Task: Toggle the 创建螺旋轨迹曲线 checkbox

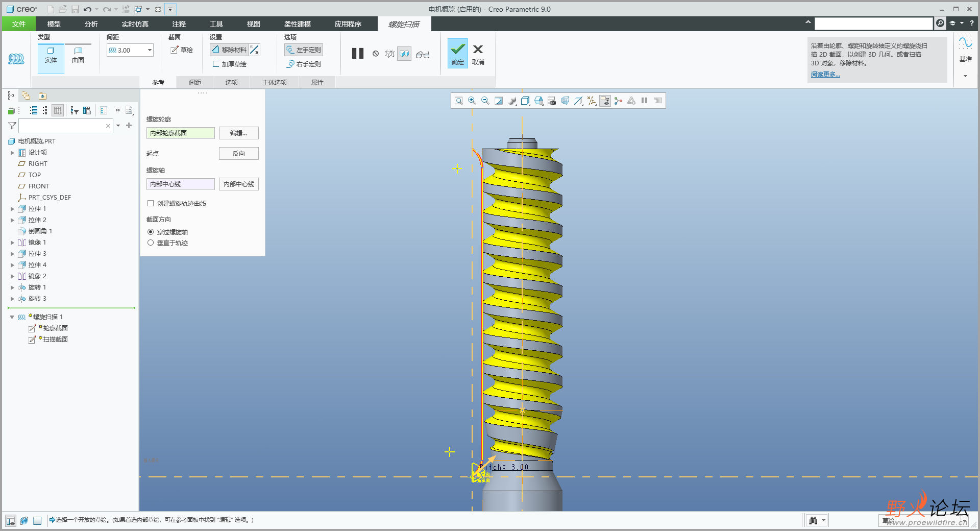Action: click(151, 203)
